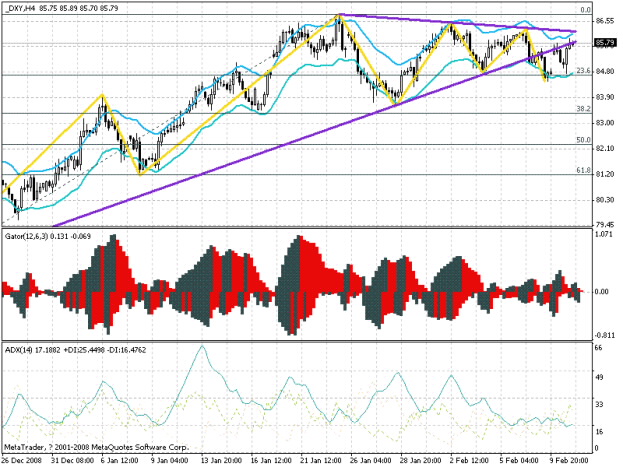
Task: Click the 86.55 price scale value
Action: pyautogui.click(x=605, y=21)
